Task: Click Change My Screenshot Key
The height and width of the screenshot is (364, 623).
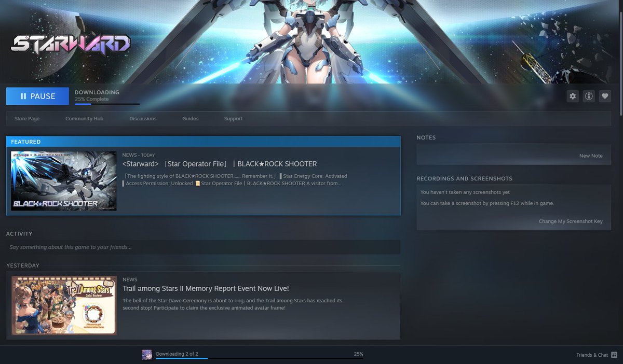Action: (x=571, y=221)
